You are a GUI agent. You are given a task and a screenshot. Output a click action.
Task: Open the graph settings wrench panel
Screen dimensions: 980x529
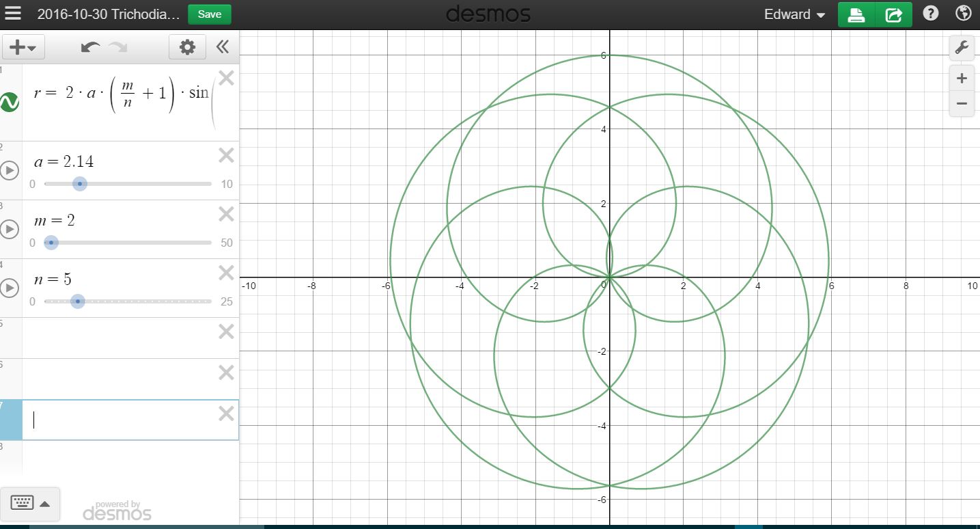point(962,47)
